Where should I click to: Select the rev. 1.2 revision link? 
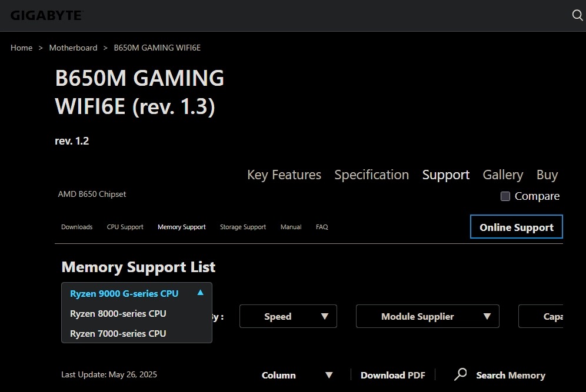[x=72, y=140]
